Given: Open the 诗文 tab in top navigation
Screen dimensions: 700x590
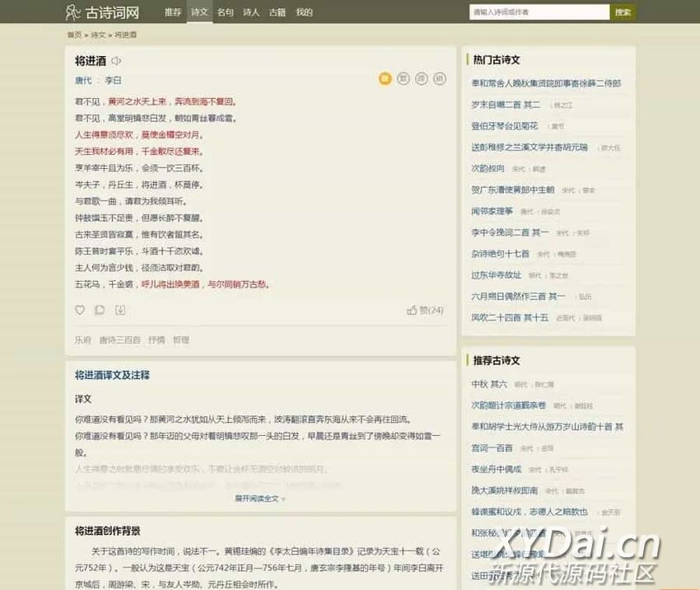Looking at the screenshot, I should click(198, 12).
